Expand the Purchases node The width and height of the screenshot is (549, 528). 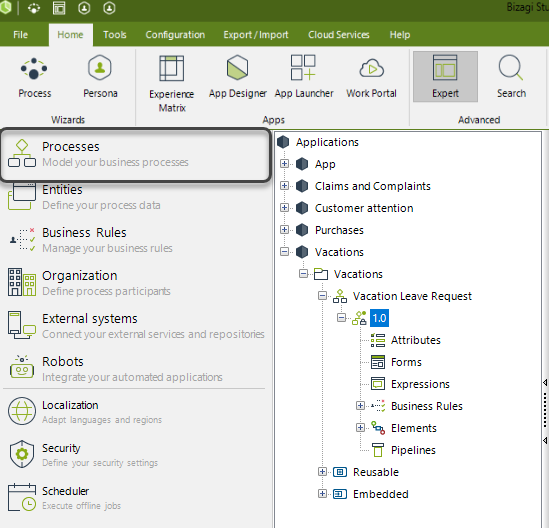click(x=285, y=230)
